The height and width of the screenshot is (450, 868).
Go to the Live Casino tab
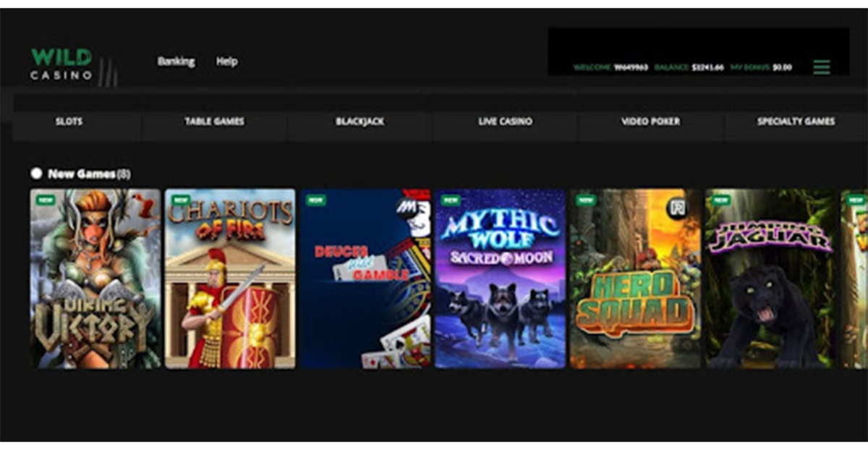(x=505, y=122)
